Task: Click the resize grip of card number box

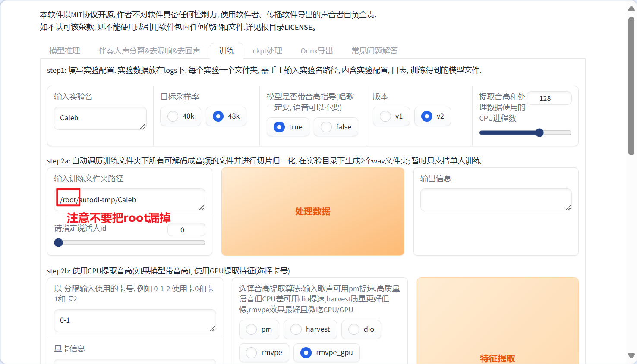Action: click(x=212, y=329)
